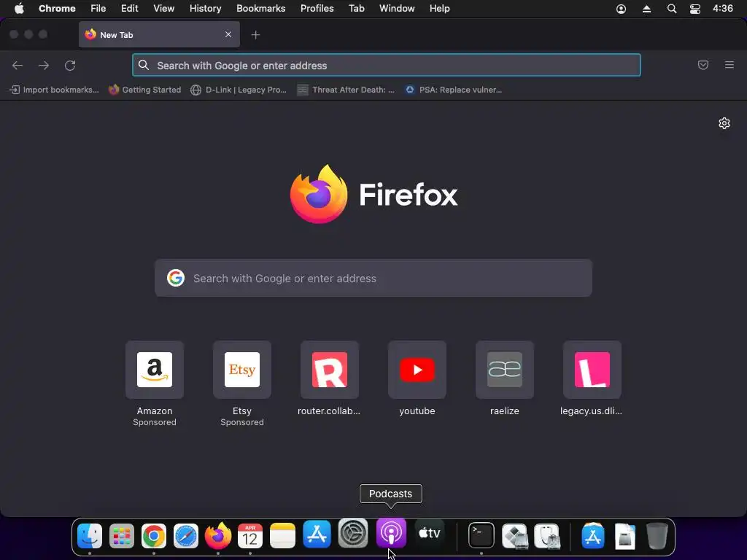
Task: Open System Preferences from the Dock
Action: (353, 533)
